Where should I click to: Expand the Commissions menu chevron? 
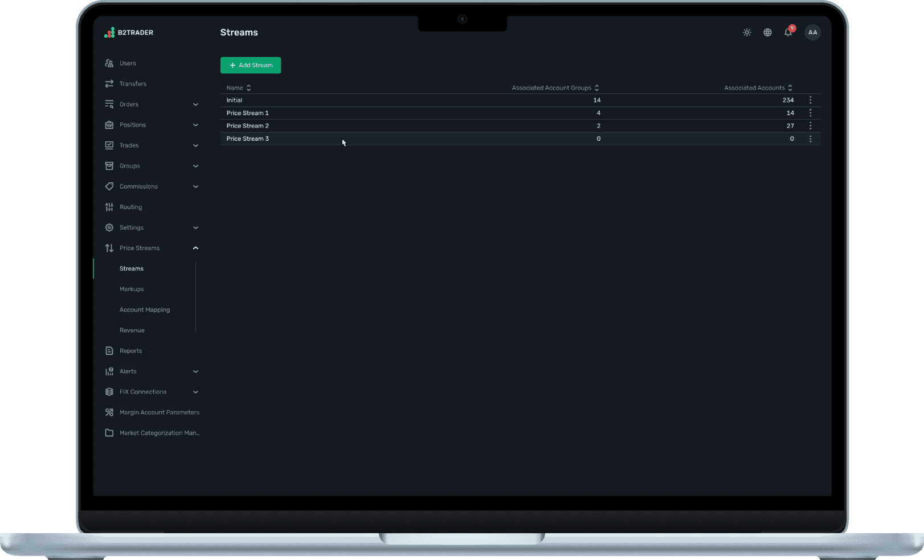pos(195,186)
